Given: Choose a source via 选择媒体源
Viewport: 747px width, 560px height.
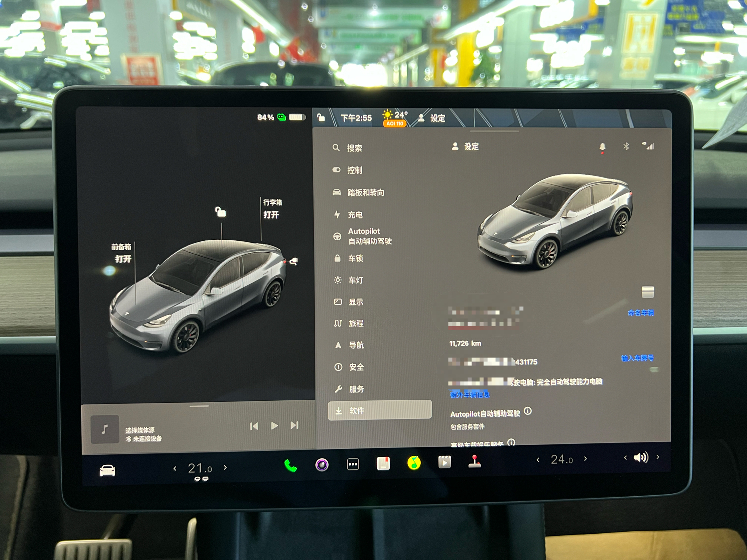Looking at the screenshot, I should (140, 430).
